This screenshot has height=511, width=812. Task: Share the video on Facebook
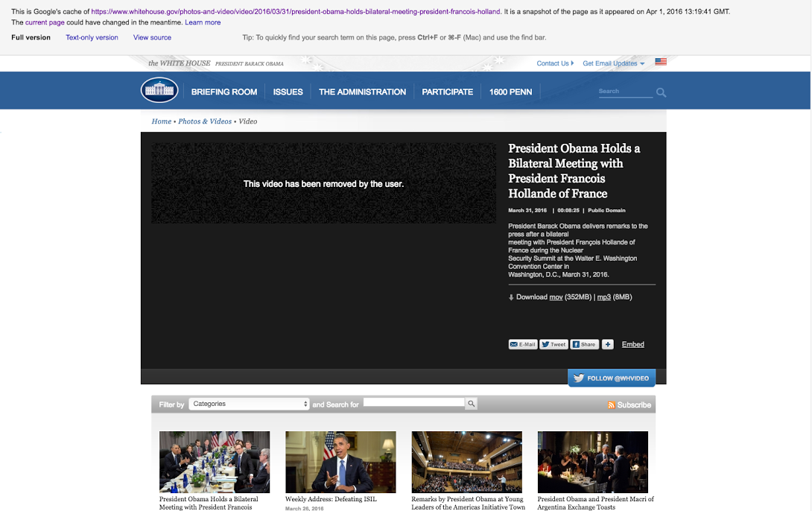point(584,344)
